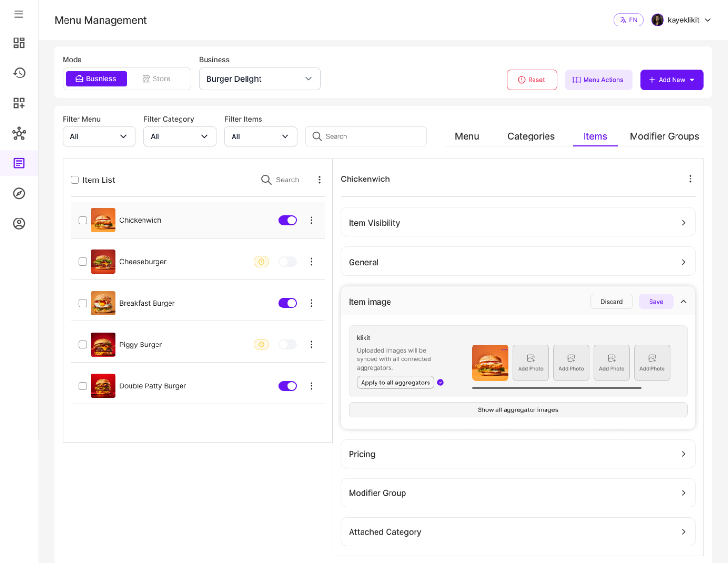
Task: Open the Integrations network icon in sidebar
Action: pos(19,133)
